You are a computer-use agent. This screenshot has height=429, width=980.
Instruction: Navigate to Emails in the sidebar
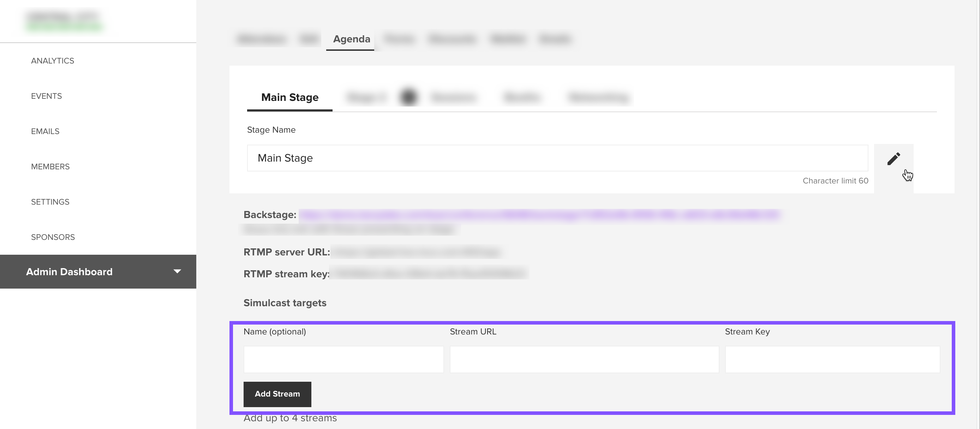tap(45, 132)
